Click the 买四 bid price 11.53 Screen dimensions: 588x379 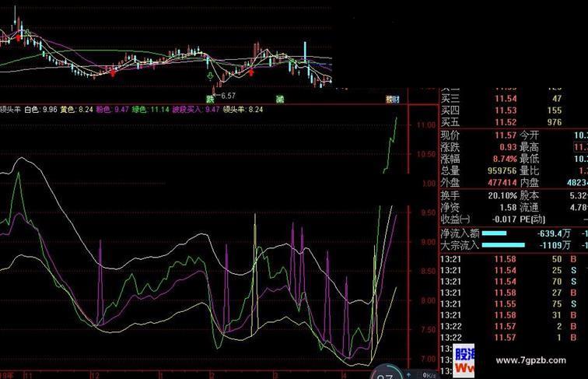[506, 111]
